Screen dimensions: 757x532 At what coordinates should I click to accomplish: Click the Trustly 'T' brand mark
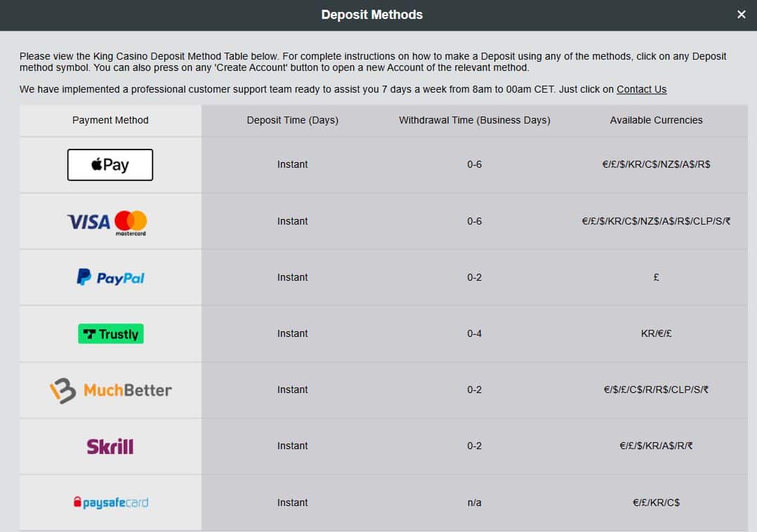coord(88,333)
